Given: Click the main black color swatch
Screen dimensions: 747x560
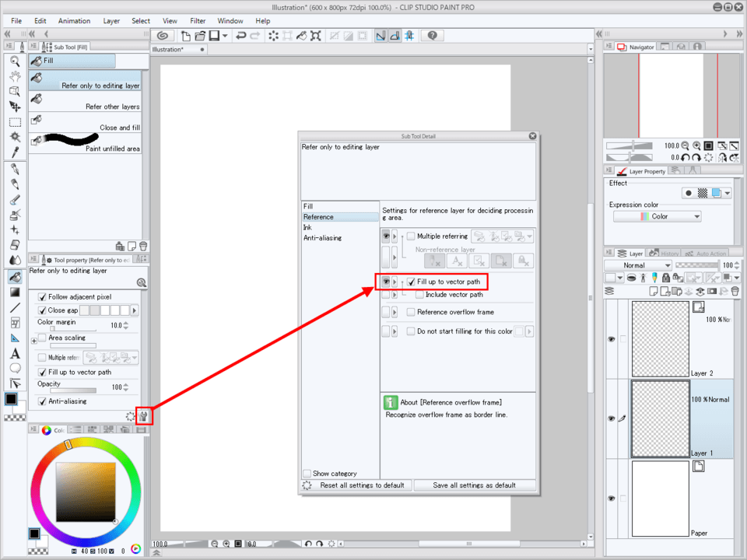Looking at the screenshot, I should (11, 399).
